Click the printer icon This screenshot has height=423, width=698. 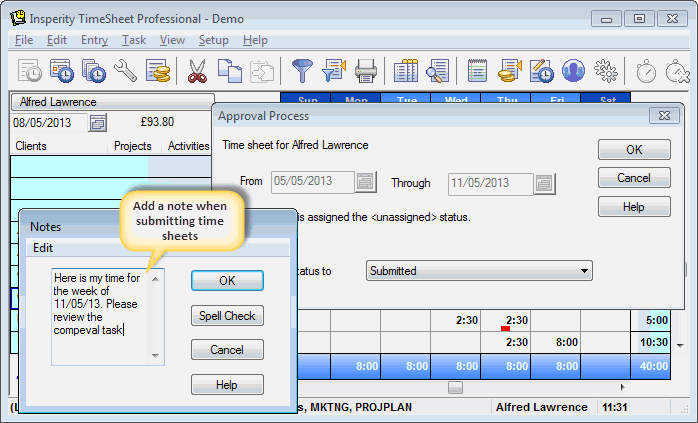366,71
